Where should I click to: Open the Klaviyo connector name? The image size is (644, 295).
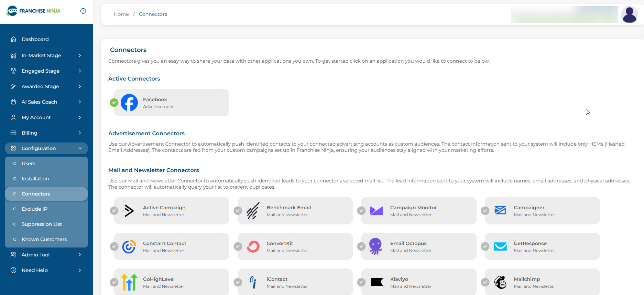(x=399, y=279)
